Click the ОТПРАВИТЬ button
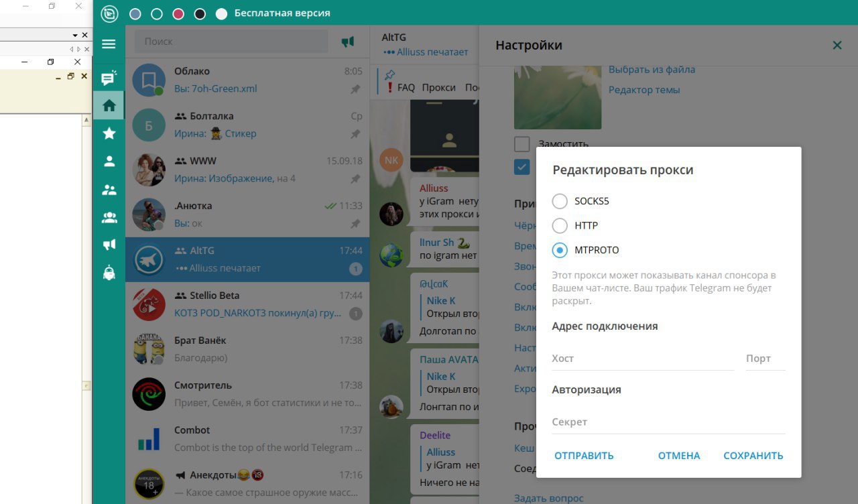The height and width of the screenshot is (504, 858). (x=584, y=456)
